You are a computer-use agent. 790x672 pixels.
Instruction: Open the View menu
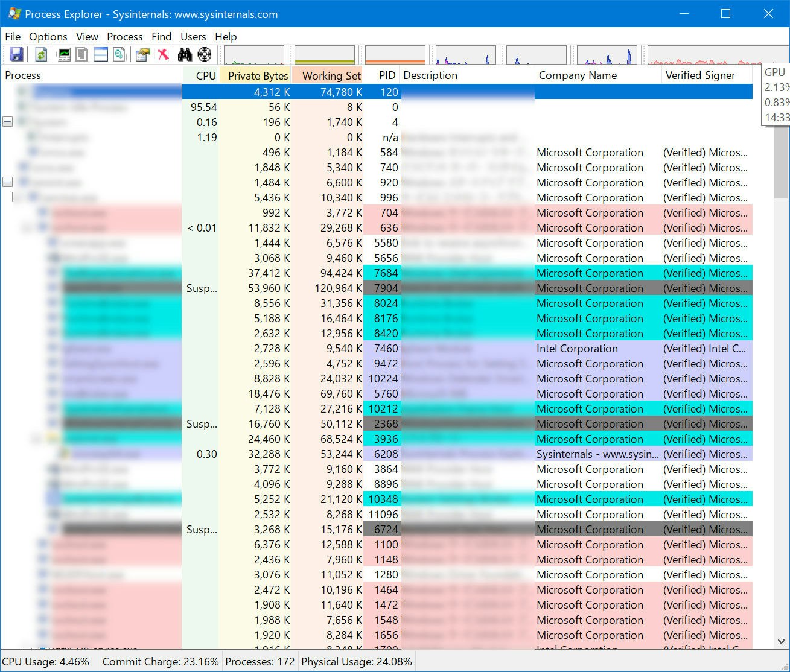click(87, 37)
